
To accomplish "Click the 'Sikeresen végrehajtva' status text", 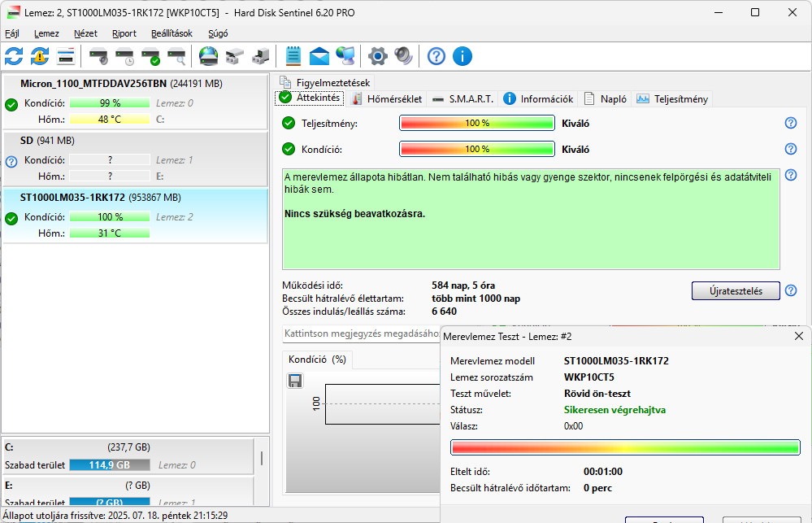I will pos(614,410).
